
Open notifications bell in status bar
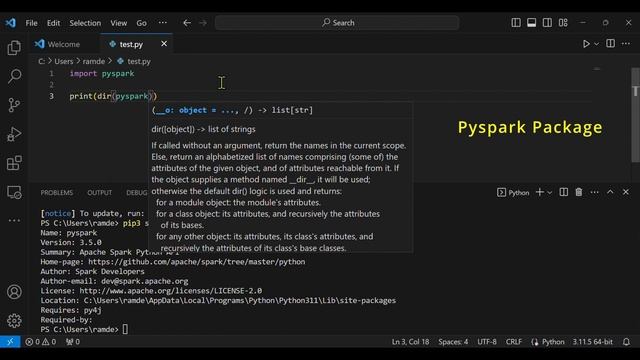pos(626,342)
